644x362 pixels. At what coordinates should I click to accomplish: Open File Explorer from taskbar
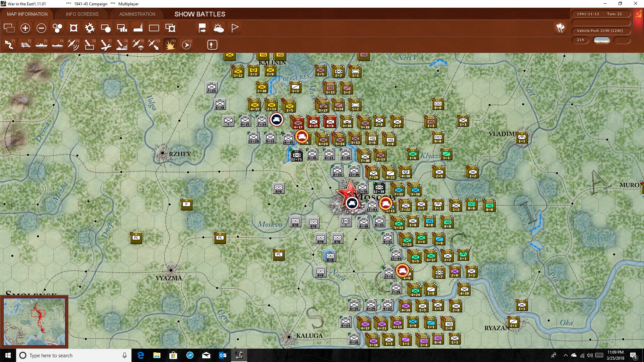pyautogui.click(x=157, y=355)
